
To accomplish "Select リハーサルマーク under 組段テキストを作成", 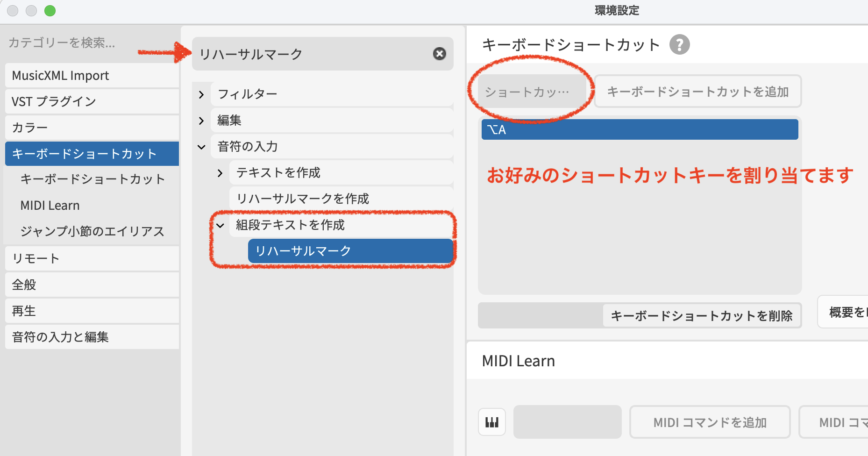I will coord(350,251).
